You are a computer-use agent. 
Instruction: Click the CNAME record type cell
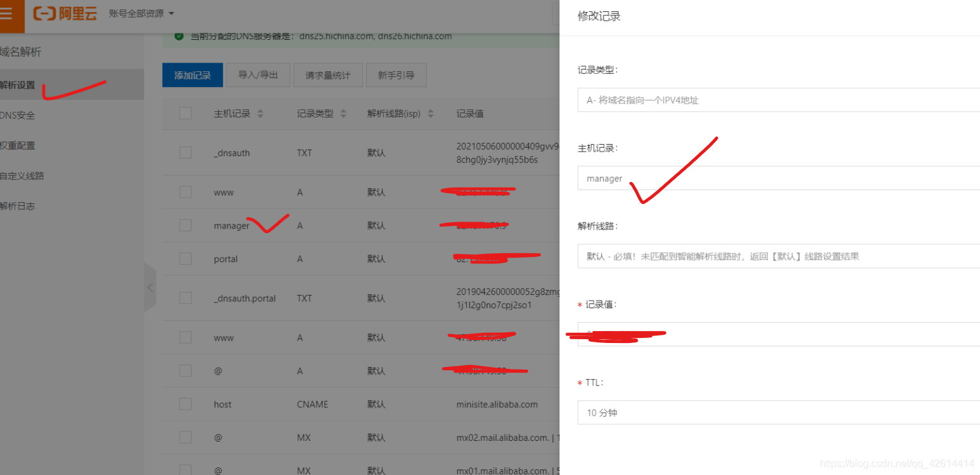pyautogui.click(x=312, y=404)
